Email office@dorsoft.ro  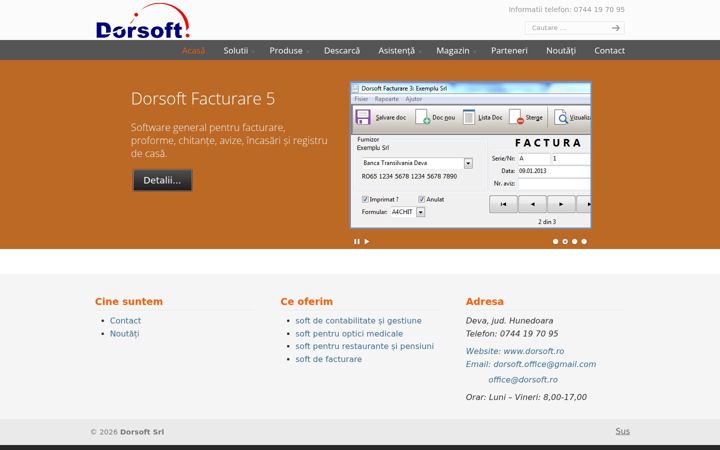(523, 380)
